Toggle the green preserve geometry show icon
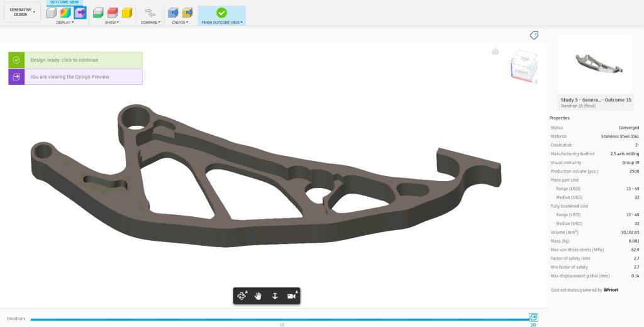The width and height of the screenshot is (644, 327). coord(98,13)
